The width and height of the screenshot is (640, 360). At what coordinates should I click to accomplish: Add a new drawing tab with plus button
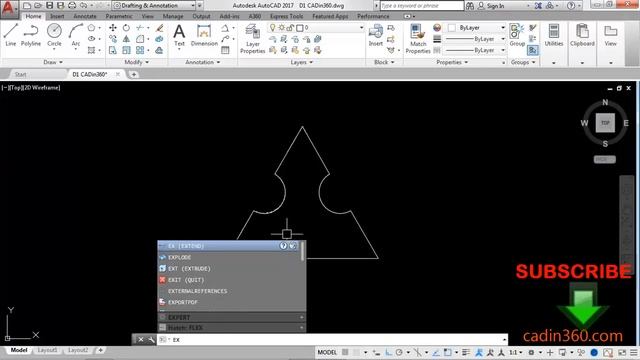click(133, 74)
